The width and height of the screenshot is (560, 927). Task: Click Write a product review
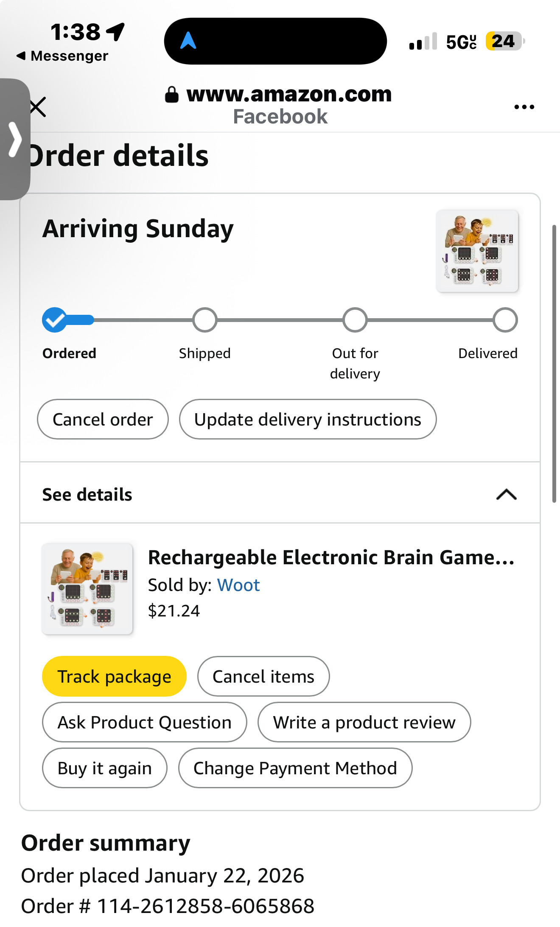click(364, 722)
